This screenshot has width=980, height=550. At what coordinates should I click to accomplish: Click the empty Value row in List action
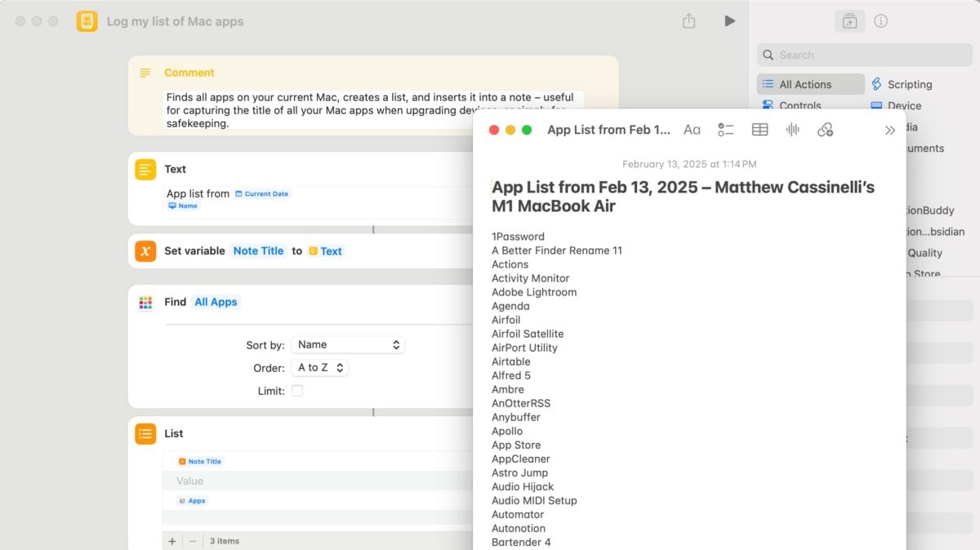point(318,481)
